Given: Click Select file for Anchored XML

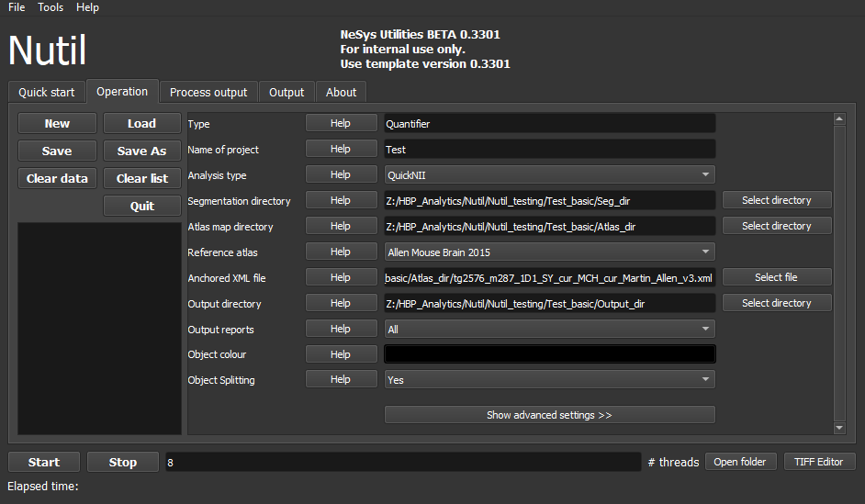Looking at the screenshot, I should coord(776,277).
